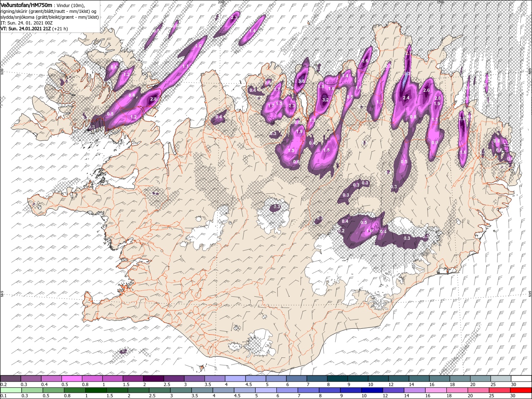Select the bright pink 0.5 swatch in top legend
This screenshot has width=532, height=399.
72,379
